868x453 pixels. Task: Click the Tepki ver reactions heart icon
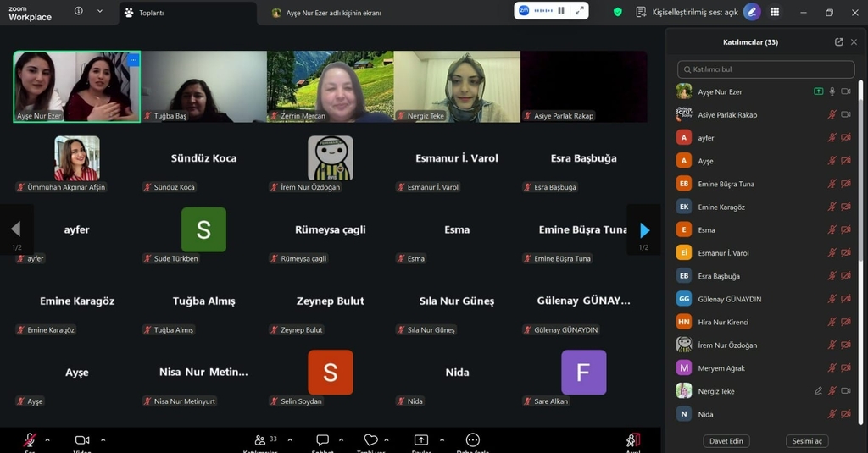370,440
